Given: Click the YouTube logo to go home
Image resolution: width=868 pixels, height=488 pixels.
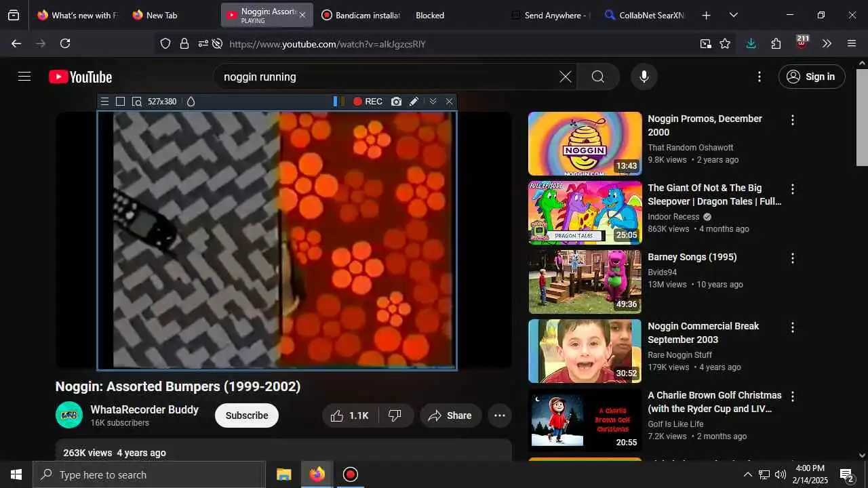Looking at the screenshot, I should 80,77.
